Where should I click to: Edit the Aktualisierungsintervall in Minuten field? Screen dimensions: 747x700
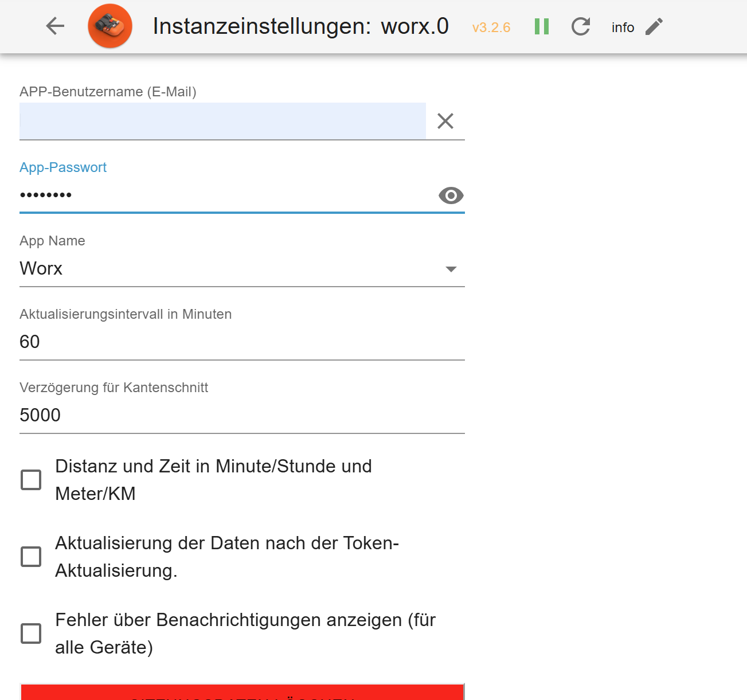[241, 342]
